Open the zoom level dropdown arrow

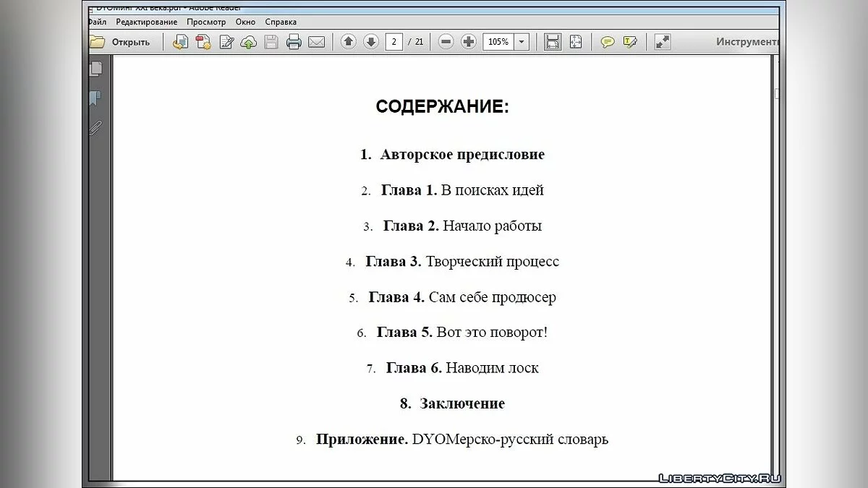(522, 42)
